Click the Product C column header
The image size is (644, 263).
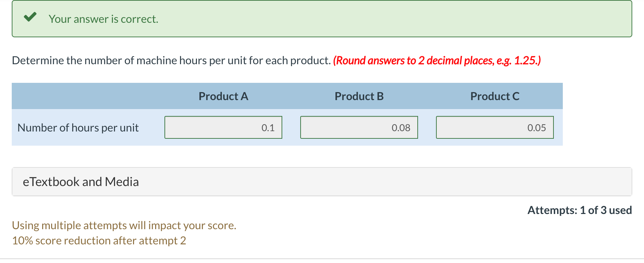pyautogui.click(x=495, y=96)
